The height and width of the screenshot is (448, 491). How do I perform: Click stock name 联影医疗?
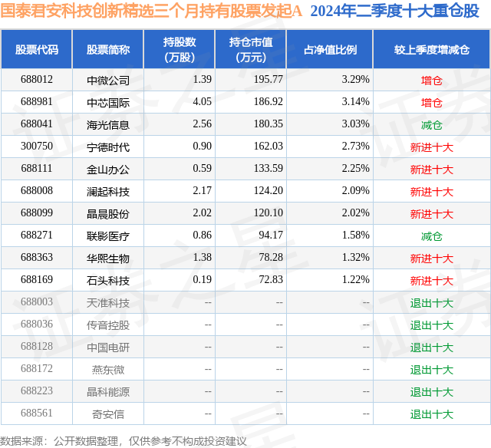tap(108, 236)
